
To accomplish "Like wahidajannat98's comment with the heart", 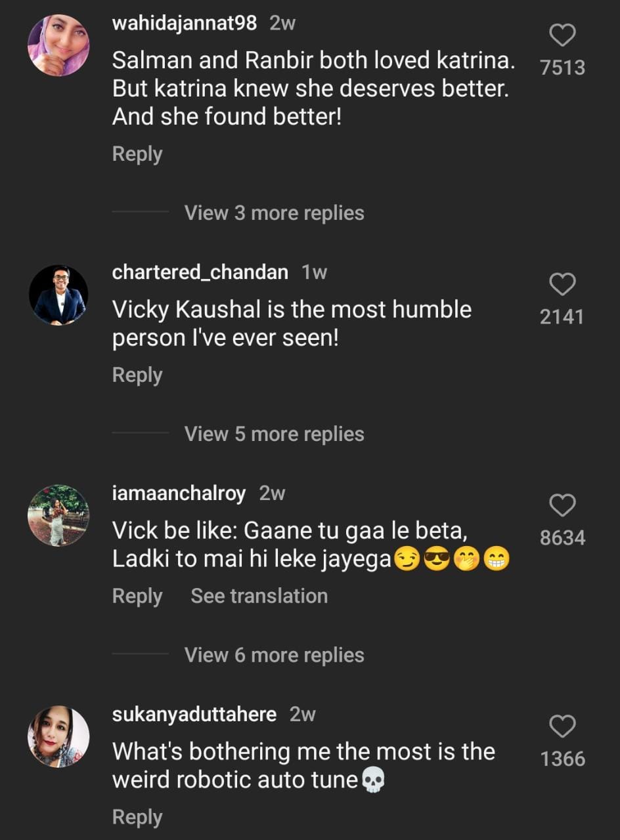I will pyautogui.click(x=562, y=35).
